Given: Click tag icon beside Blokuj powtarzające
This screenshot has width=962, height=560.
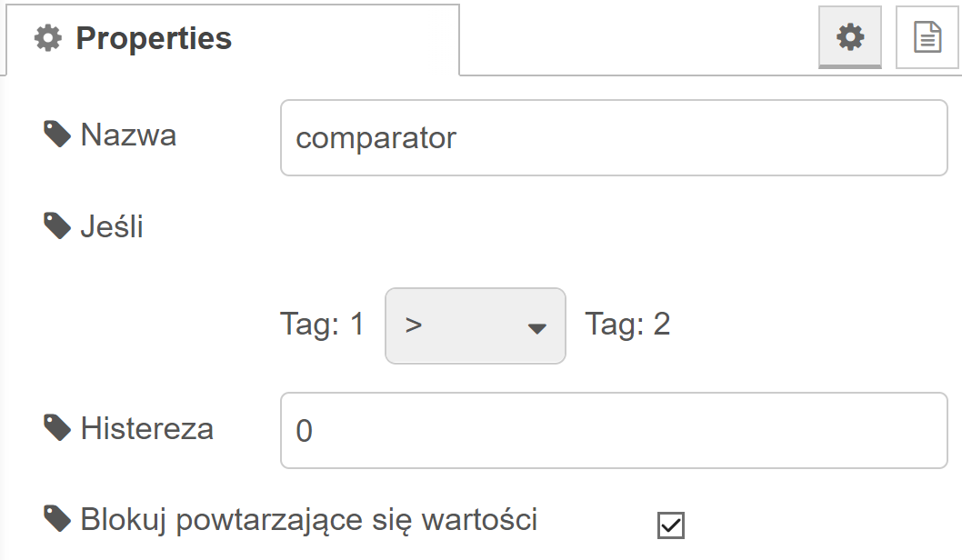Looking at the screenshot, I should [57, 519].
